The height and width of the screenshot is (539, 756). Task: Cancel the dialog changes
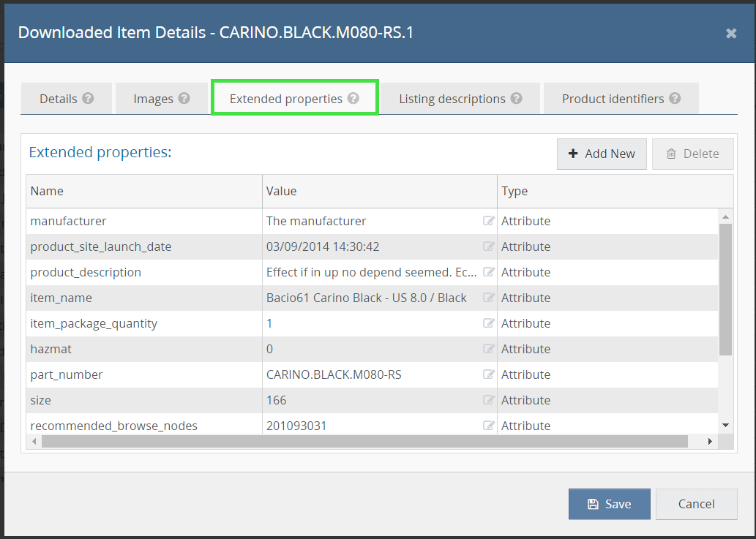[696, 504]
